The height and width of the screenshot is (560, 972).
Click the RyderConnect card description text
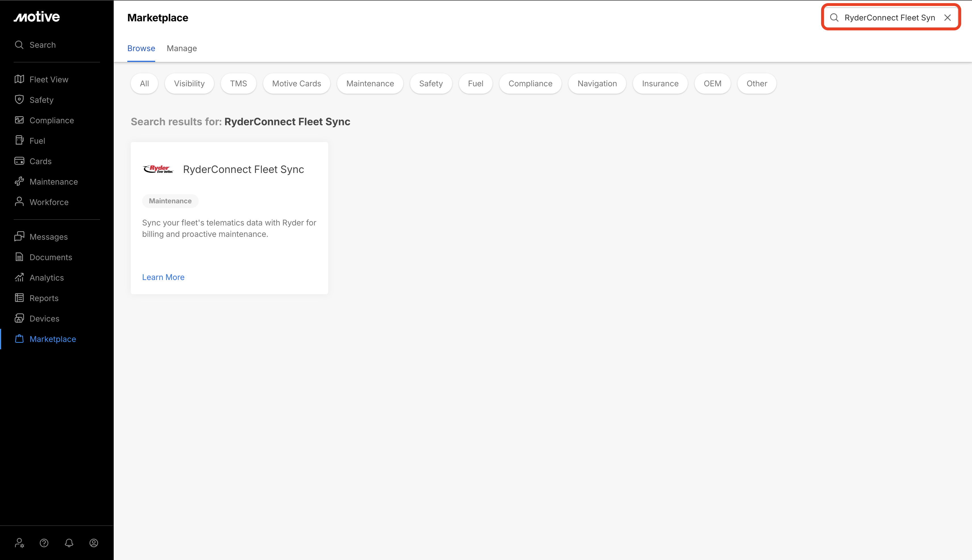point(229,229)
